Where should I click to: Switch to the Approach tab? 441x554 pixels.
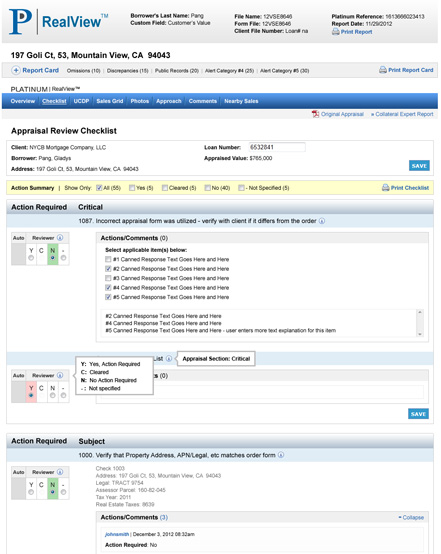[x=169, y=101]
